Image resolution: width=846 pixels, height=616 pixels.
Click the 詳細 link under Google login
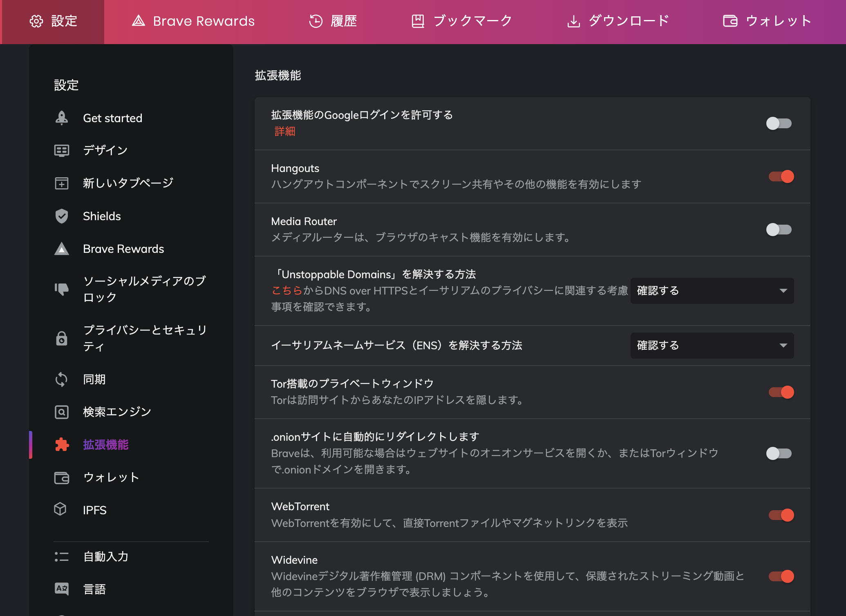pos(285,132)
